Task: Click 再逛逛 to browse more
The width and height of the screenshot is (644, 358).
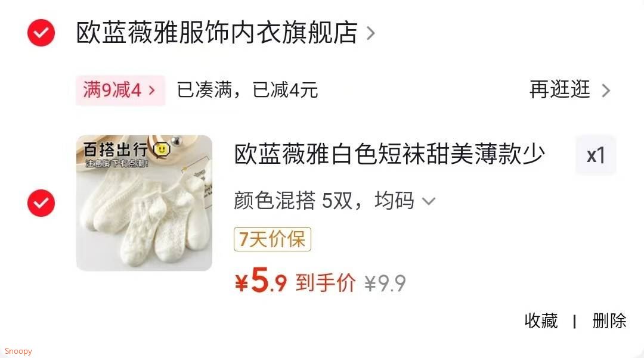Action: [559, 90]
